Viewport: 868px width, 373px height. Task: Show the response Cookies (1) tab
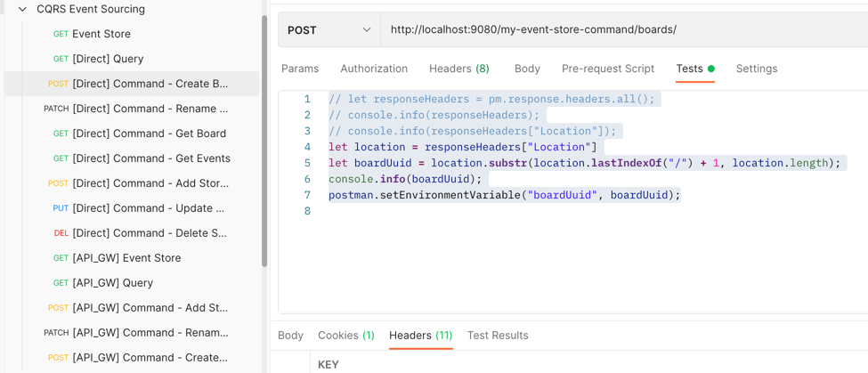345,336
